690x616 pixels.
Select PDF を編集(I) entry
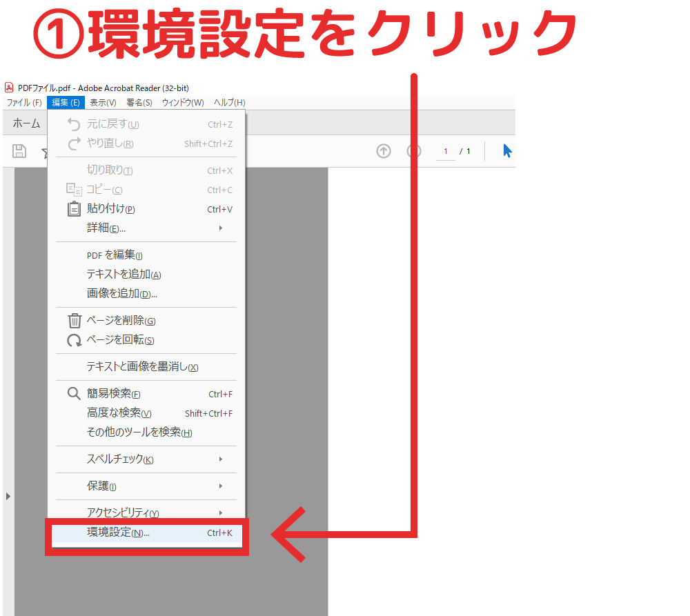click(146, 255)
